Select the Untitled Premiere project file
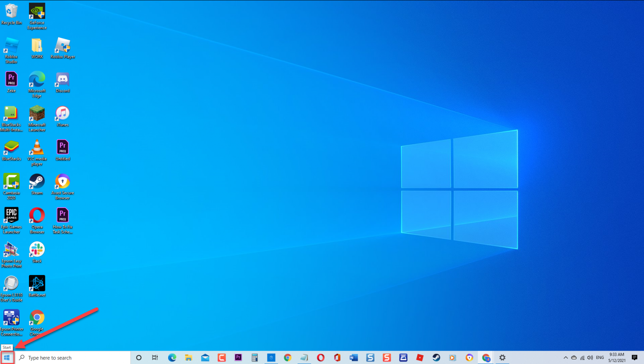Screen dimensions: 644x364 pyautogui.click(x=62, y=150)
